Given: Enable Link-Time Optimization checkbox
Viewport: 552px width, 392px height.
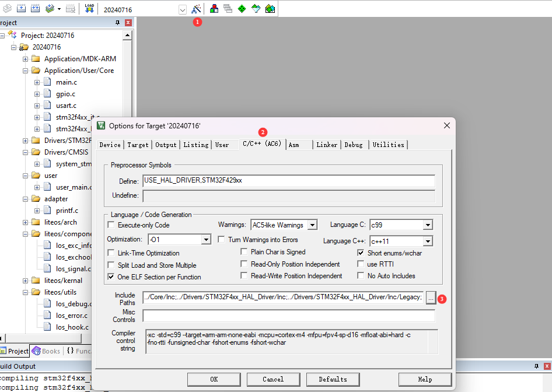Looking at the screenshot, I should click(x=111, y=253).
